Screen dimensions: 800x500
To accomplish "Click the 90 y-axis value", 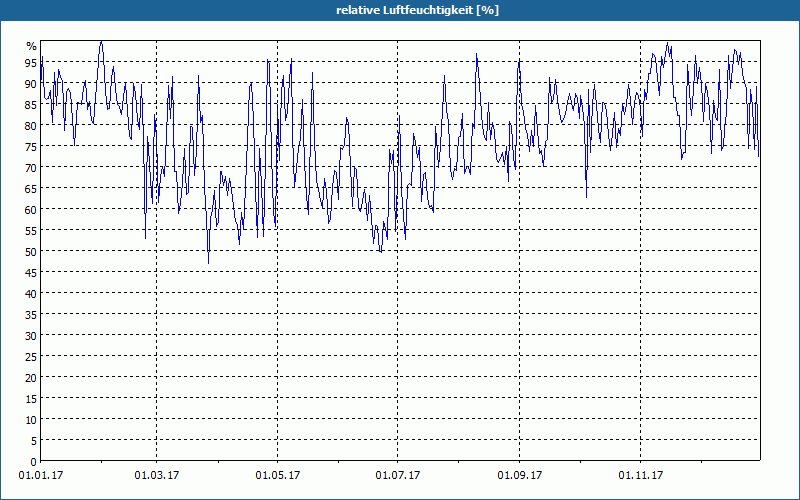I will [x=31, y=84].
